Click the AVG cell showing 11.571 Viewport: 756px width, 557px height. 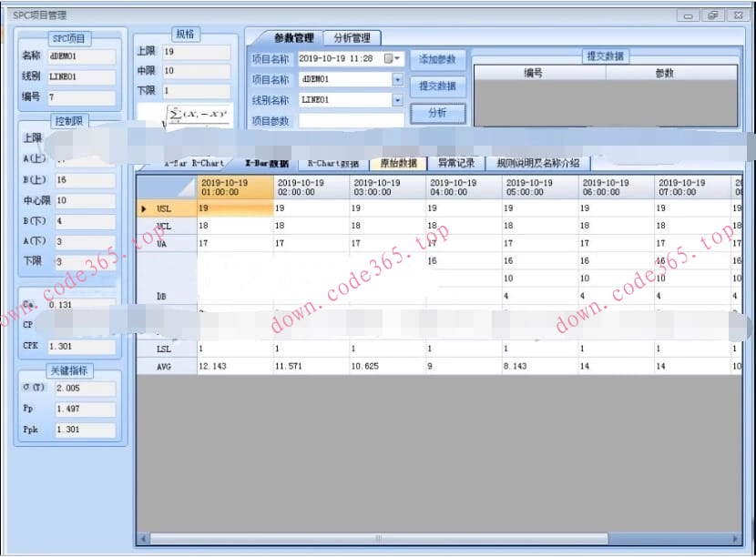(312, 367)
